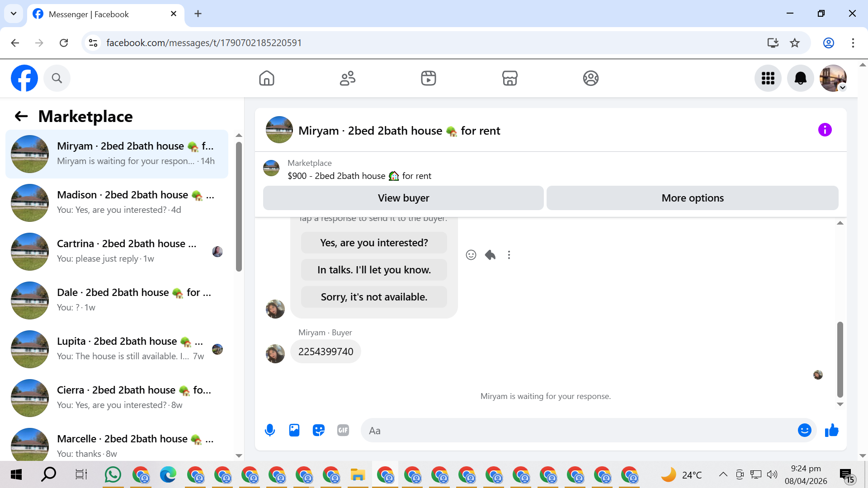Click the View buyer button
The image size is (868, 488).
click(x=403, y=198)
